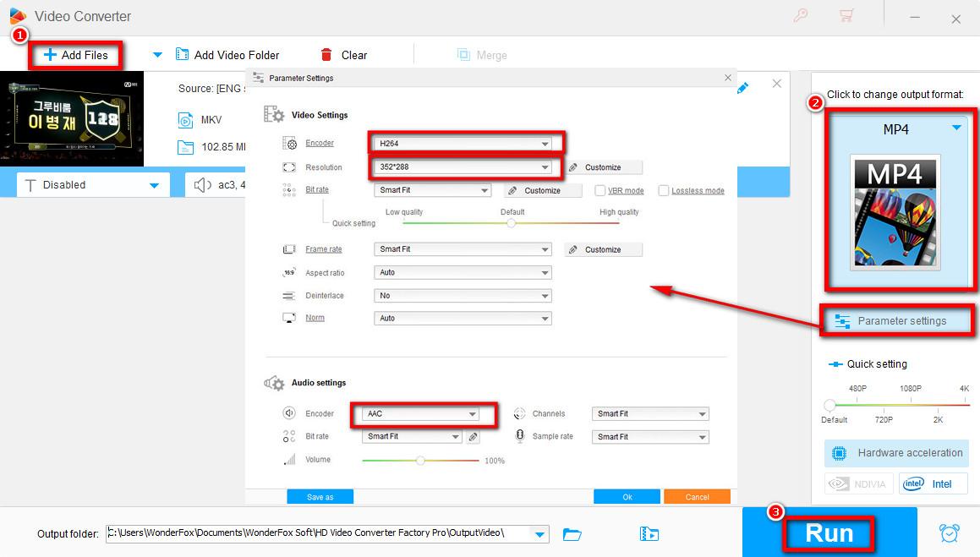Screen dimensions: 980x557
Task: Click Customize next to Frame rate
Action: (x=604, y=250)
